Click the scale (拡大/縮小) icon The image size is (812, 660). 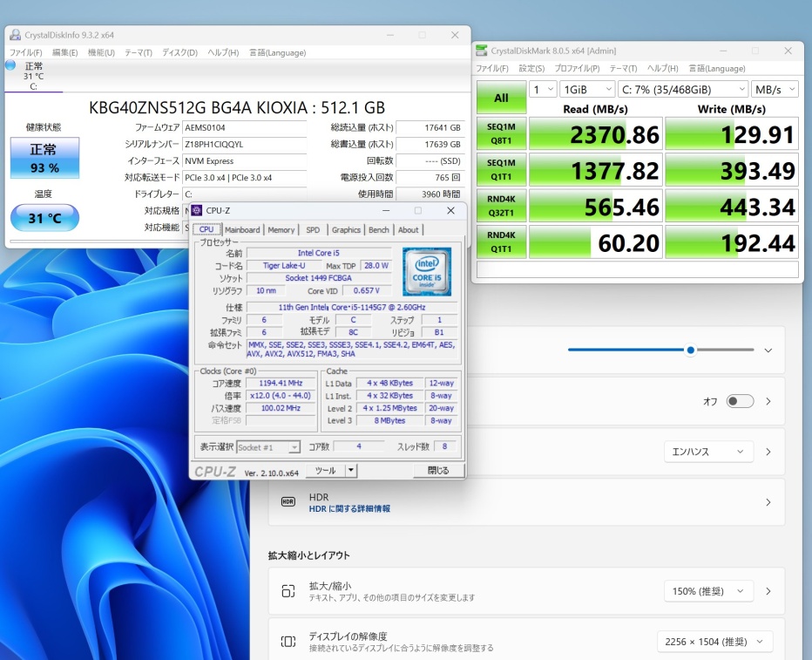click(x=288, y=591)
